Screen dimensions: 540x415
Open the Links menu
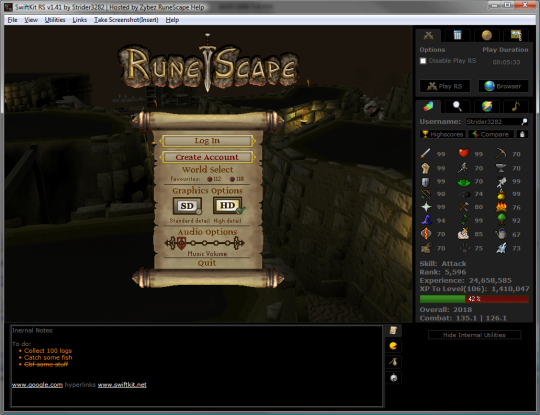(x=80, y=20)
